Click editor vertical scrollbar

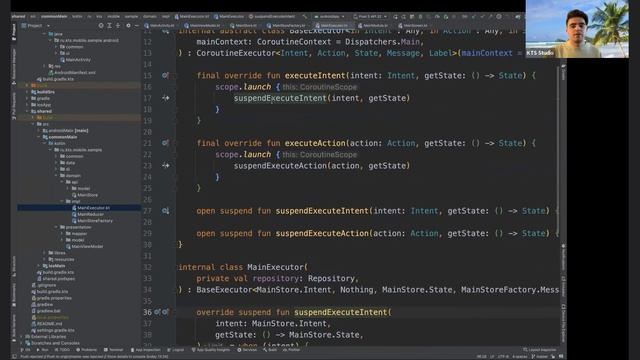click(x=557, y=151)
